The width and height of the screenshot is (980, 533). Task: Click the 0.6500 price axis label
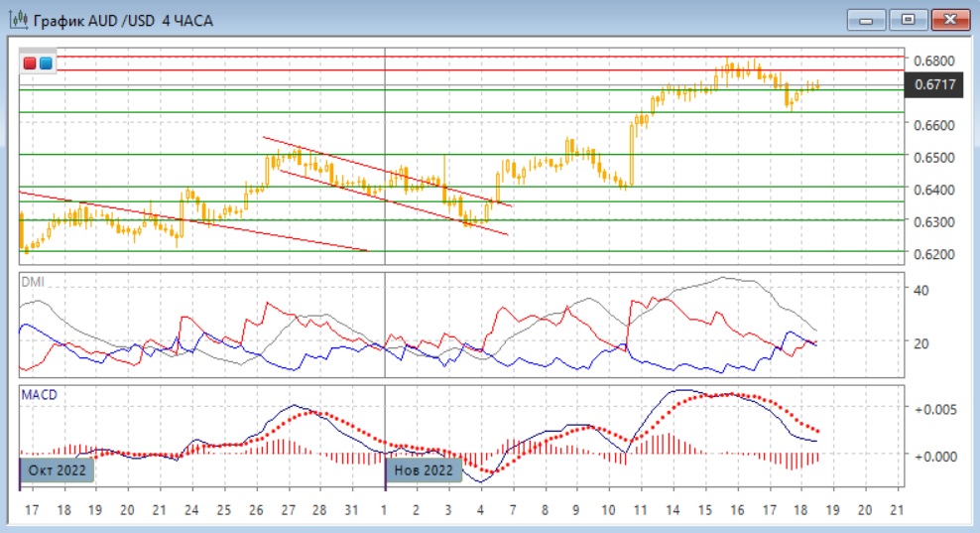click(934, 158)
